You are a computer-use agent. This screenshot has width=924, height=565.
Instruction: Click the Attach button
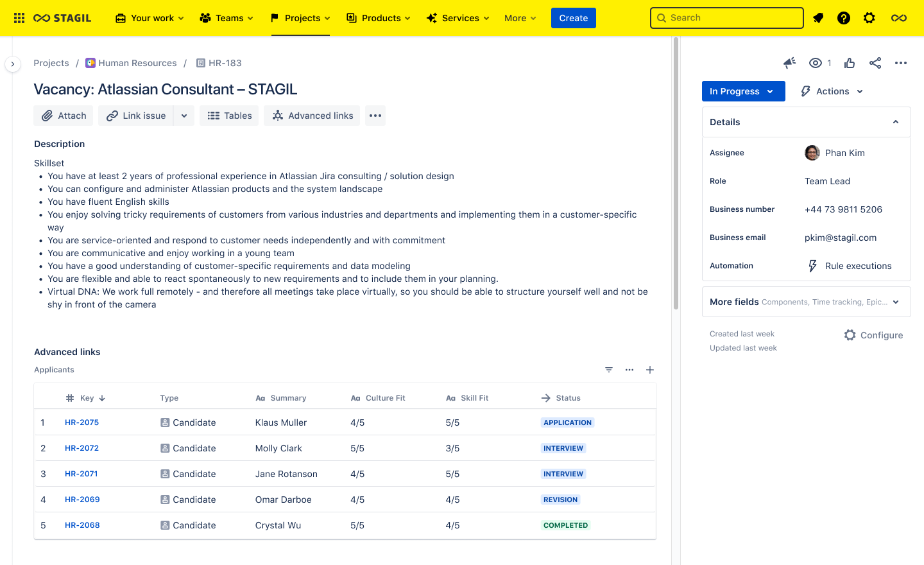(64, 116)
